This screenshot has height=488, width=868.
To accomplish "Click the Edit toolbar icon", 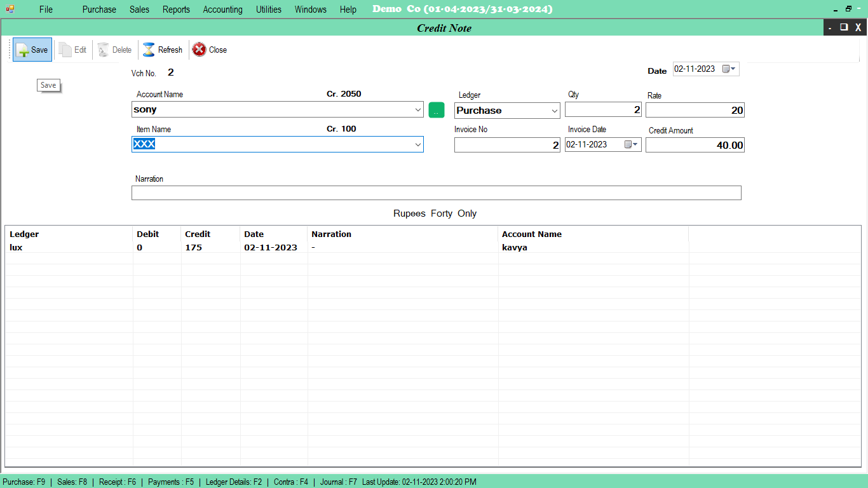I will (x=72, y=50).
